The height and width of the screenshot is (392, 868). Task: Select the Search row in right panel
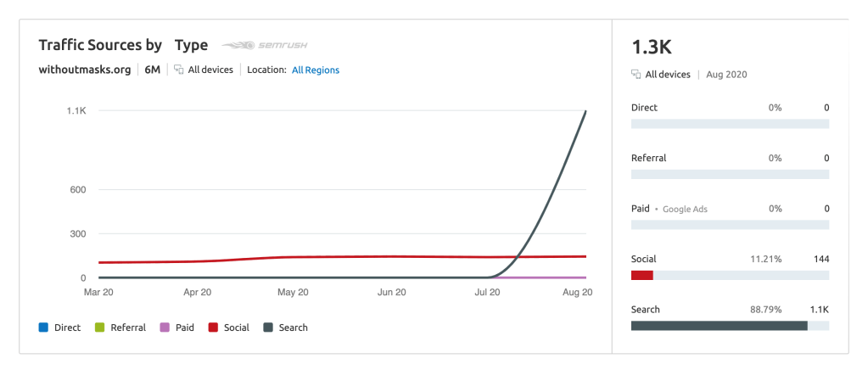pyautogui.click(x=646, y=310)
